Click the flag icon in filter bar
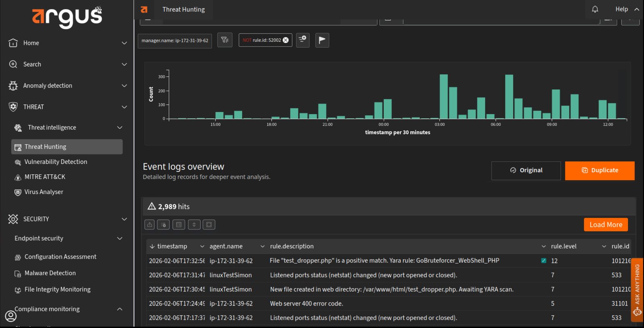Image resolution: width=644 pixels, height=328 pixels. [322, 40]
